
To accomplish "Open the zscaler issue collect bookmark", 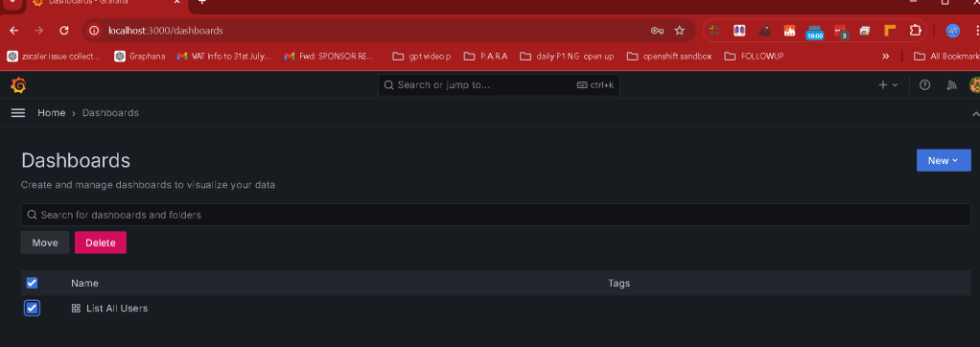I will (x=53, y=57).
